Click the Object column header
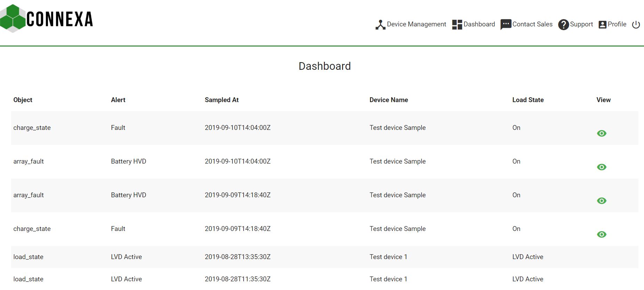Screen dimensions: 644x290 point(23,100)
